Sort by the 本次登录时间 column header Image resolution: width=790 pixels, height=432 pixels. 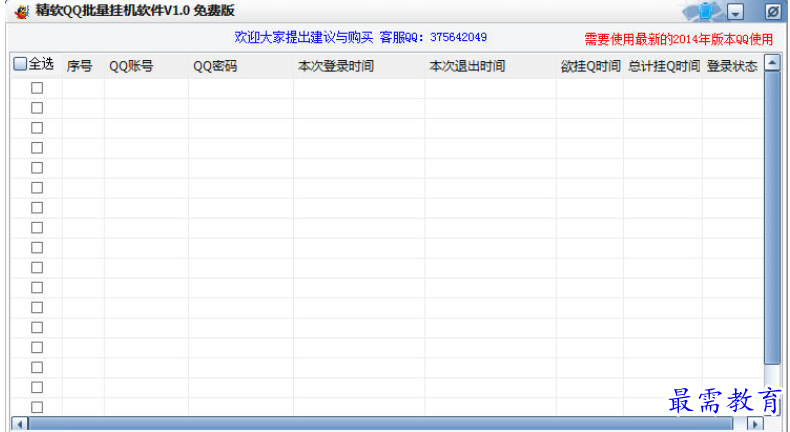pos(359,66)
